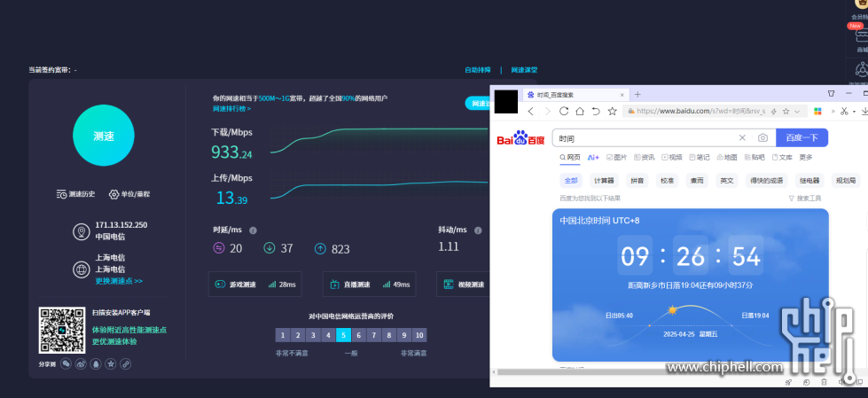Open a new browser tab
Viewport: 868px width, 398px height.
coord(637,94)
